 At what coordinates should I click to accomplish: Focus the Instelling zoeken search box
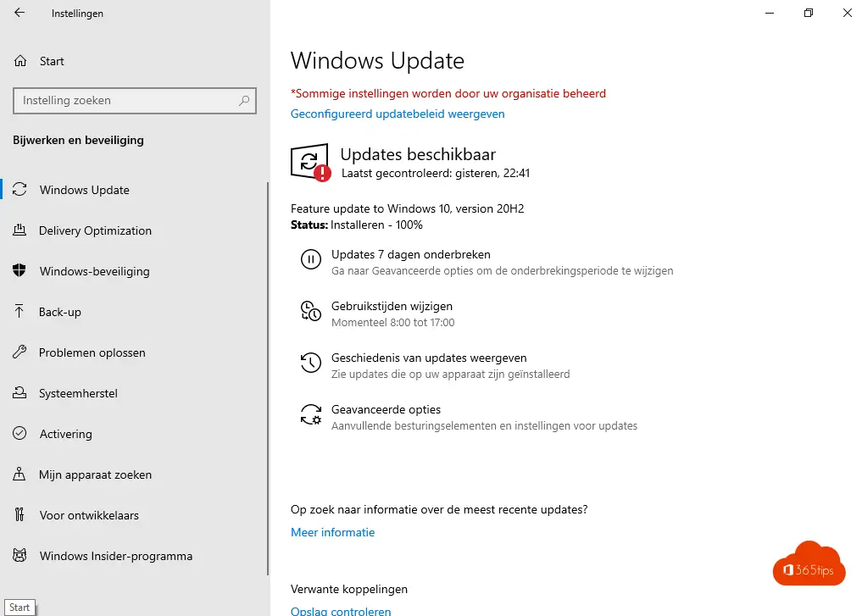click(135, 101)
